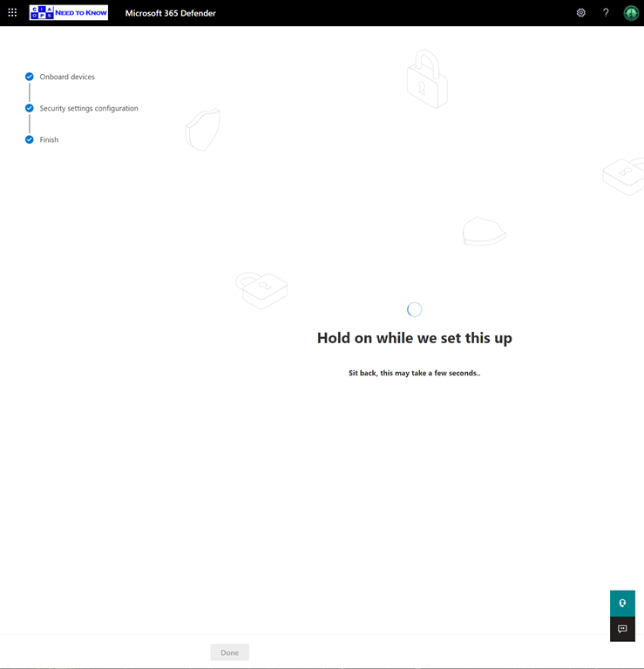Select the Security settings configuration step label

89,108
